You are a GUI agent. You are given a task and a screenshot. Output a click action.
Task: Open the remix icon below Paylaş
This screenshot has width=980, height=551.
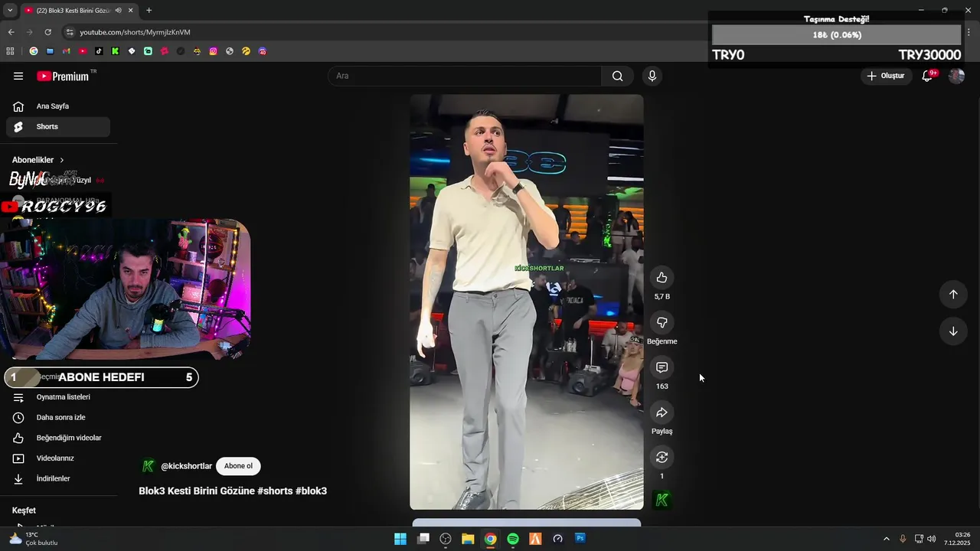pyautogui.click(x=662, y=457)
